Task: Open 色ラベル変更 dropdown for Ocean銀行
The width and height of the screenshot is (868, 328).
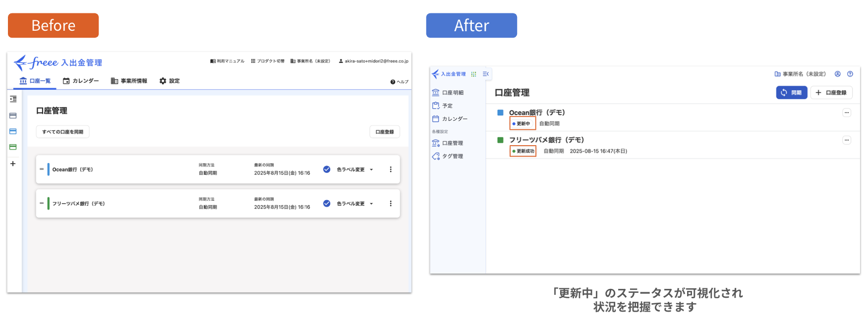Action: [355, 169]
